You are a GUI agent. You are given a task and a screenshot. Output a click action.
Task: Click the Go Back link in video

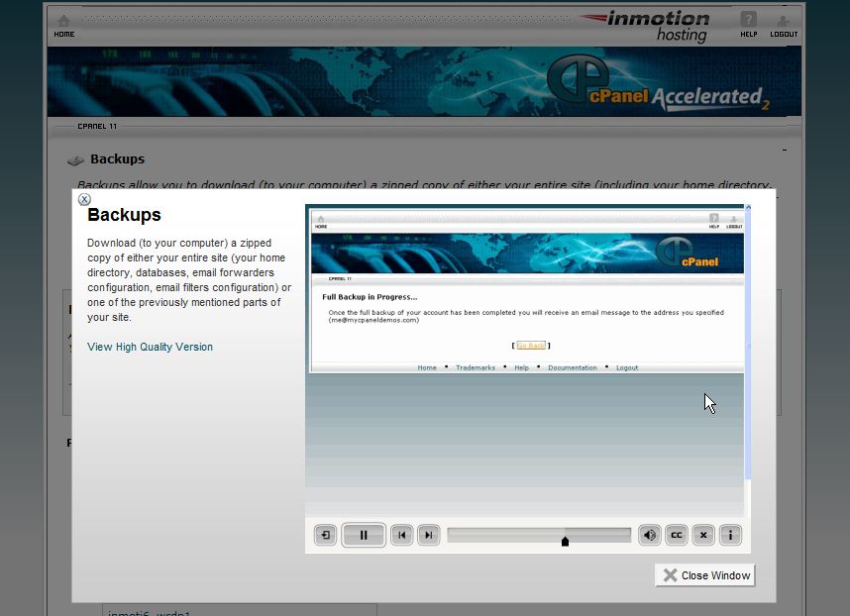coord(531,345)
